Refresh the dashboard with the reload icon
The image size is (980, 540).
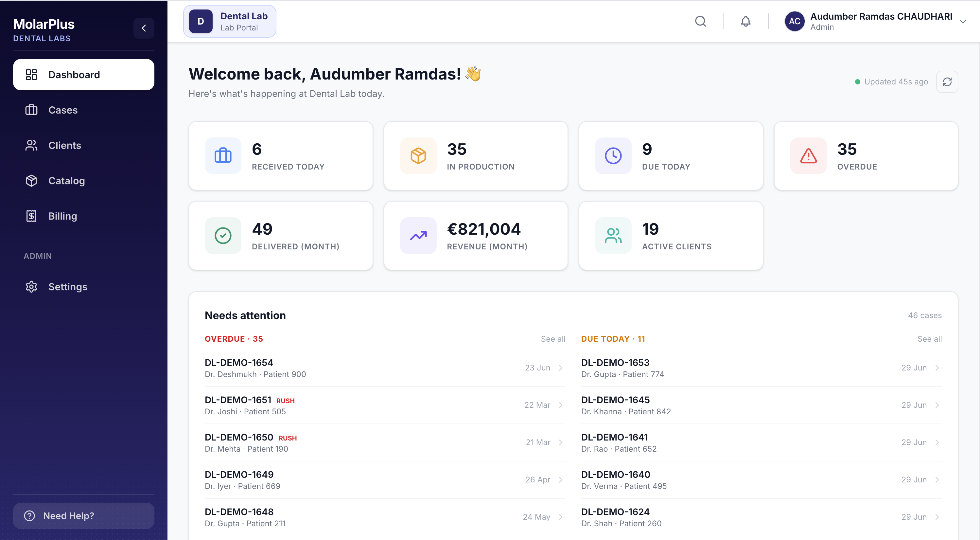[947, 82]
